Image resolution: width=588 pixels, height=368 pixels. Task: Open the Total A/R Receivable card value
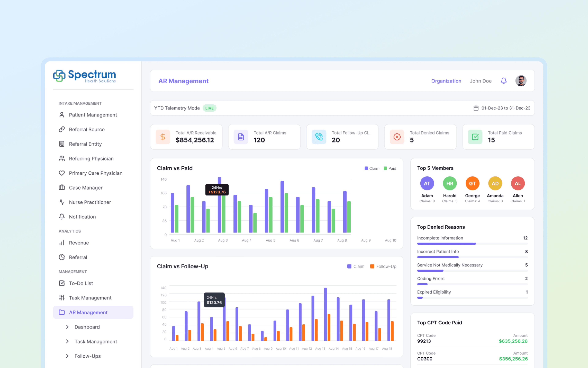pos(195,140)
